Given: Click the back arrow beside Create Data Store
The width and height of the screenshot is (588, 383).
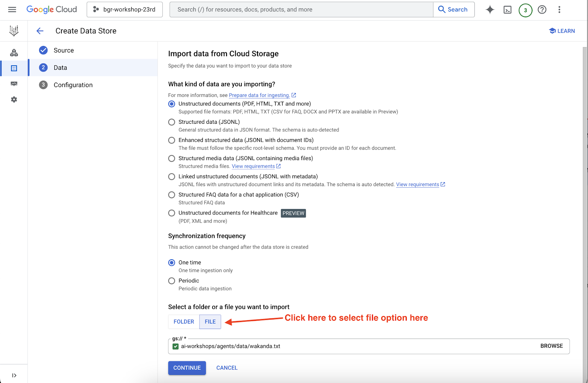Looking at the screenshot, I should pyautogui.click(x=40, y=31).
